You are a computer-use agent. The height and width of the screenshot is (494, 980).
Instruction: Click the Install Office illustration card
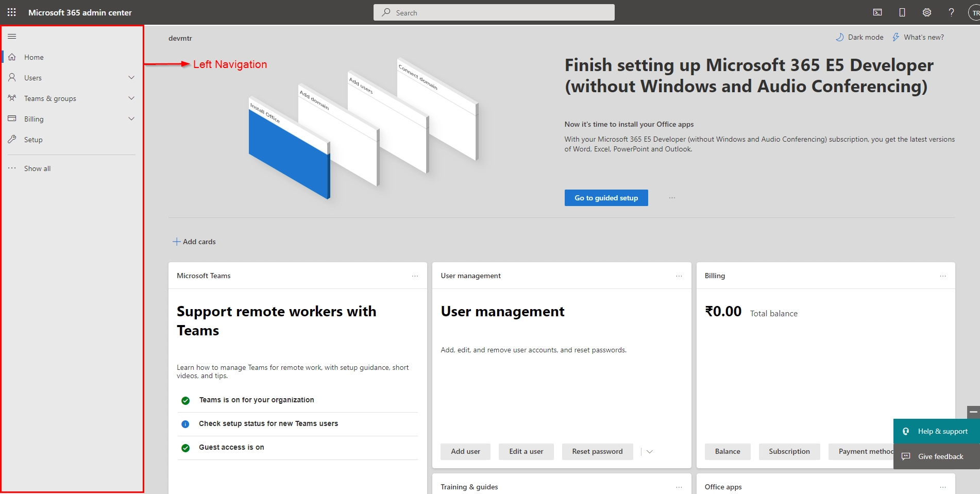click(x=290, y=148)
